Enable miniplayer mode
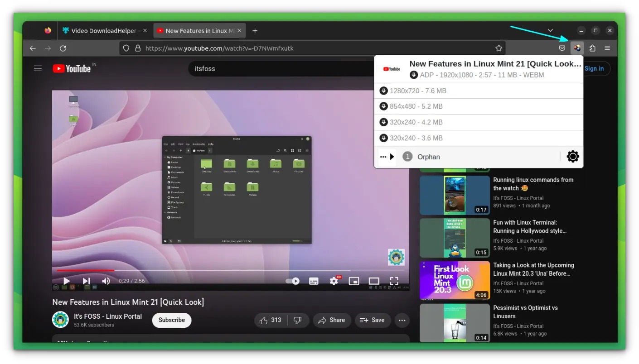This screenshot has width=639, height=364. 354,281
